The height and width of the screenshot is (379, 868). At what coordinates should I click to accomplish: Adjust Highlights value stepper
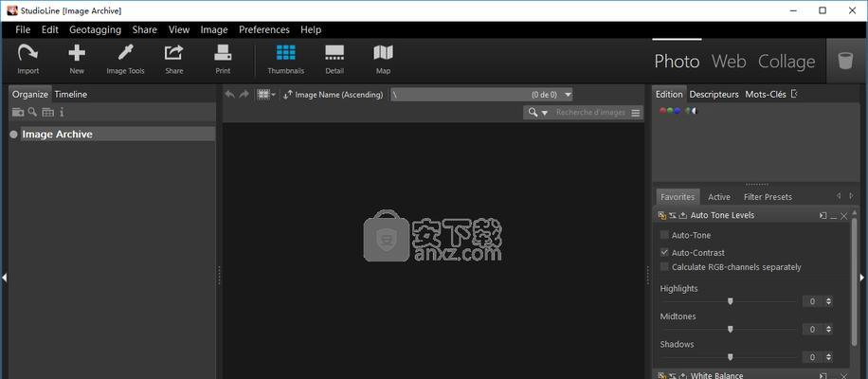[x=829, y=301]
